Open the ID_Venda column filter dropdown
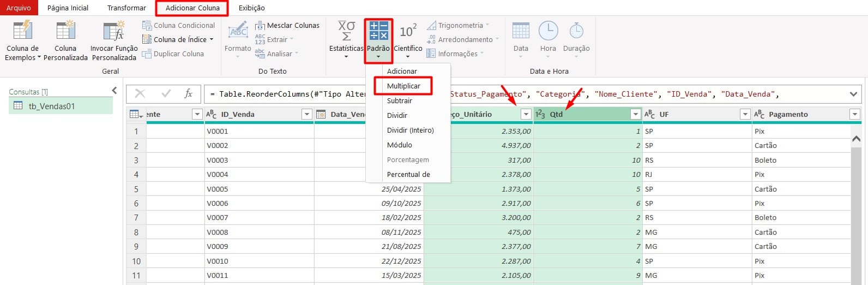This screenshot has width=868, height=285. [307, 114]
